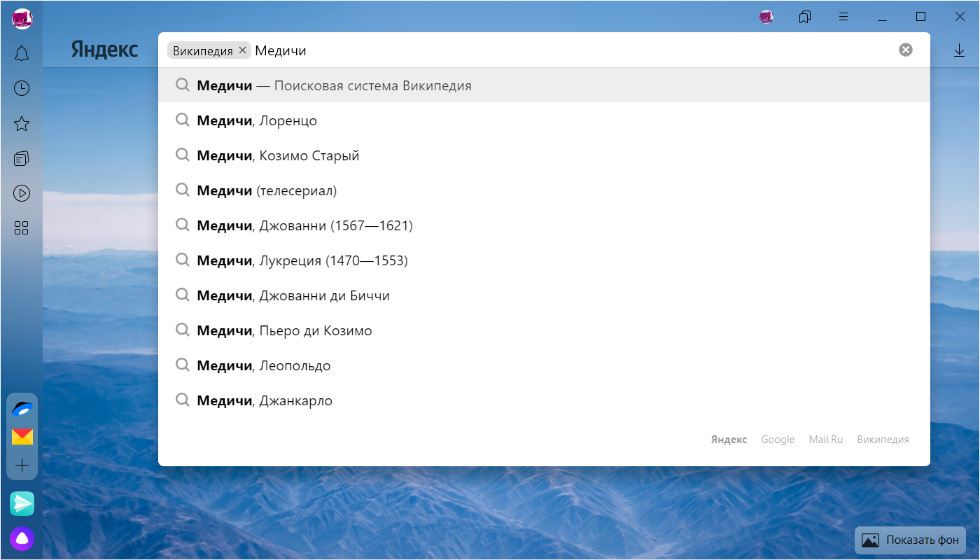Open Yandex Mail envelope icon
Image resolution: width=980 pixels, height=560 pixels.
tap(22, 437)
